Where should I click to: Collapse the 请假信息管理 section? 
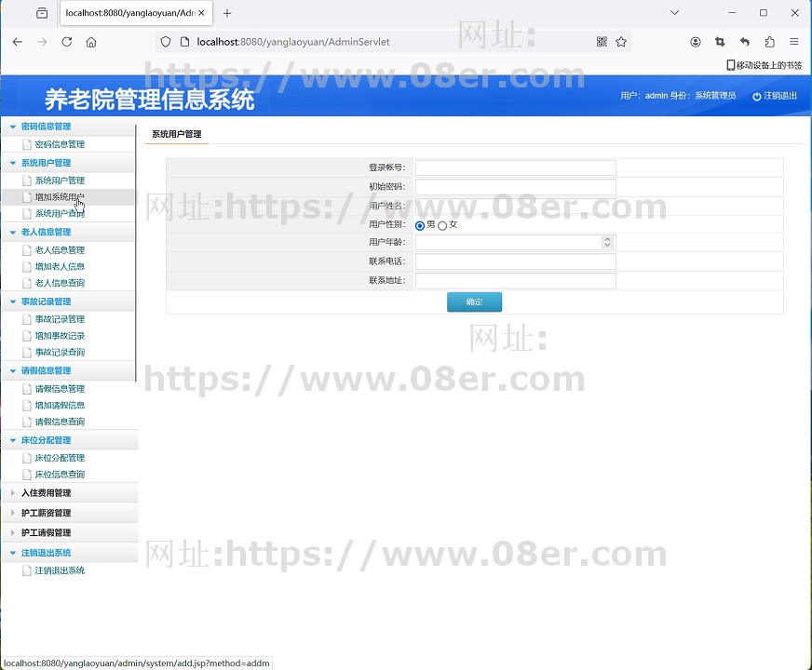[x=13, y=371]
